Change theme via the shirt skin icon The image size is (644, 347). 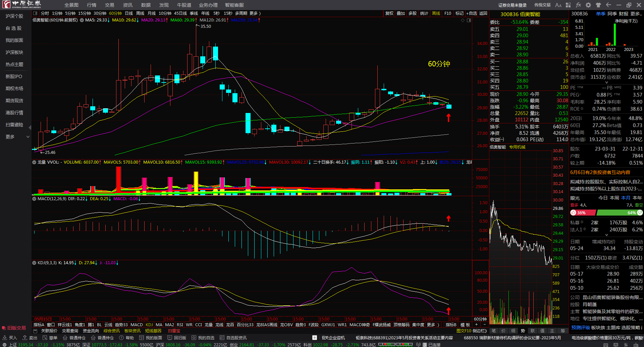[598, 5]
